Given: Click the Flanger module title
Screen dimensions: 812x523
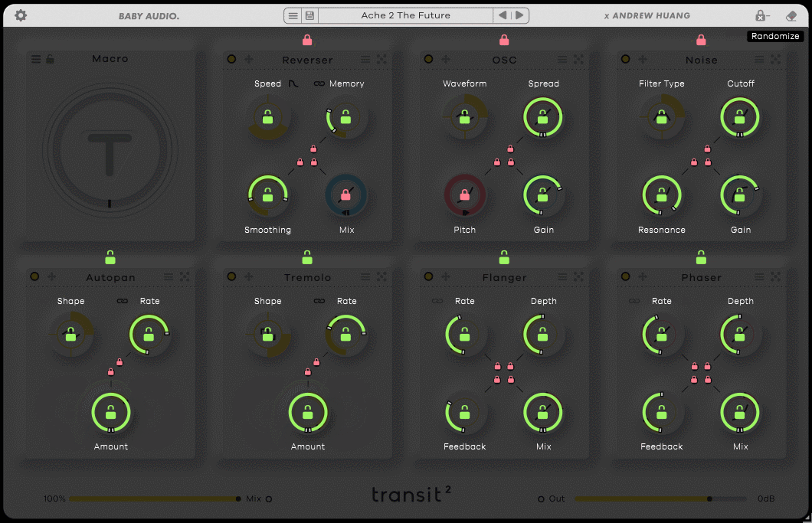Looking at the screenshot, I should click(504, 277).
